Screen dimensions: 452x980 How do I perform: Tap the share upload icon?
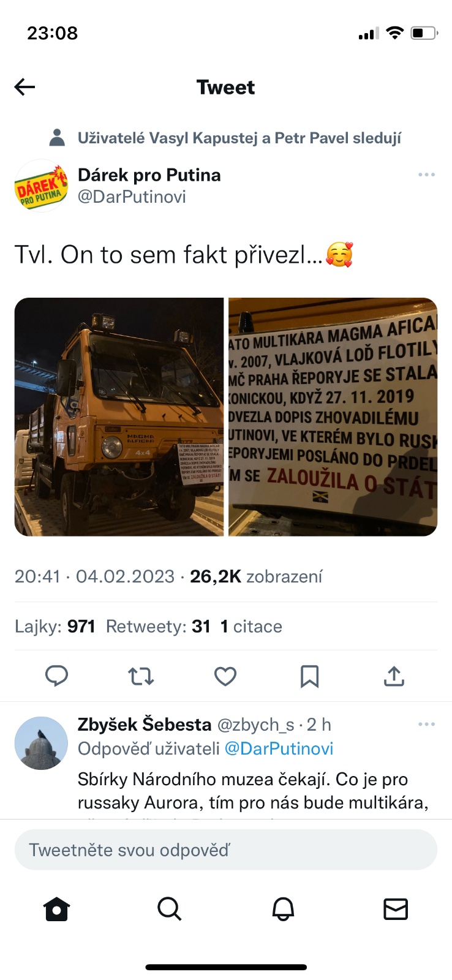[x=394, y=676]
